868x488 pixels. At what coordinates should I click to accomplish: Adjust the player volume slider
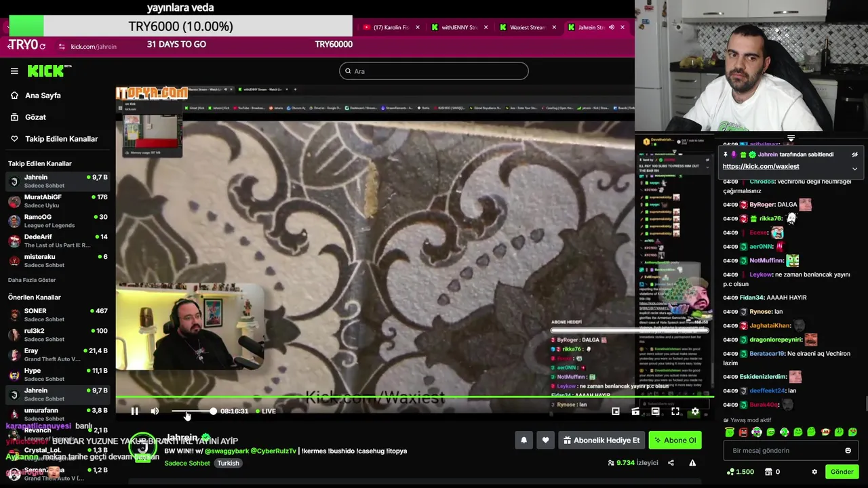[193, 411]
